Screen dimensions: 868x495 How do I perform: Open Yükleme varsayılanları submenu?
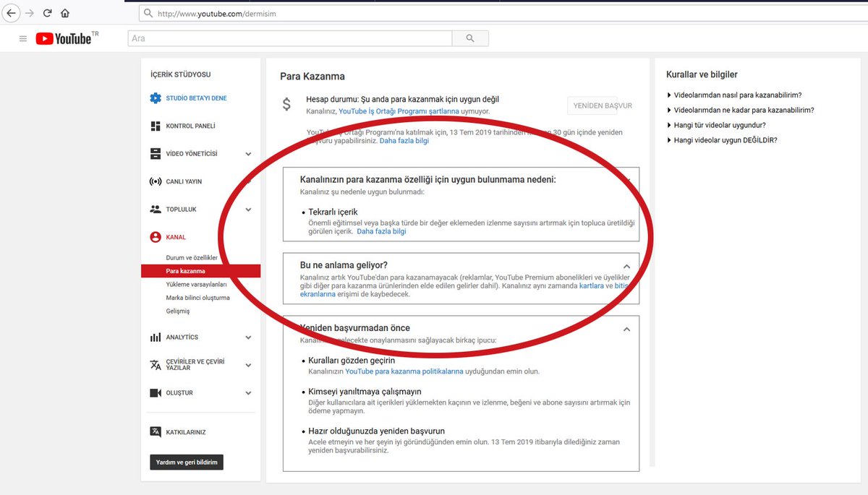[x=196, y=284]
